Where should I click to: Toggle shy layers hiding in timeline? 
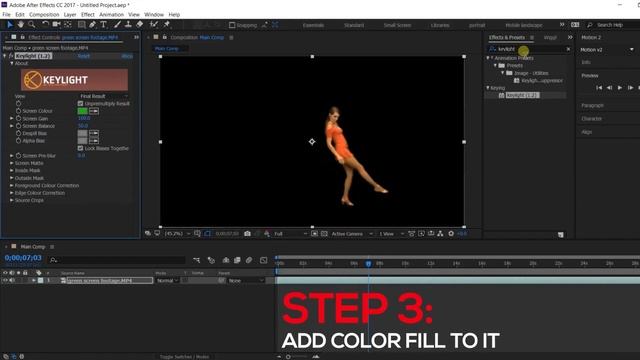coord(226,260)
